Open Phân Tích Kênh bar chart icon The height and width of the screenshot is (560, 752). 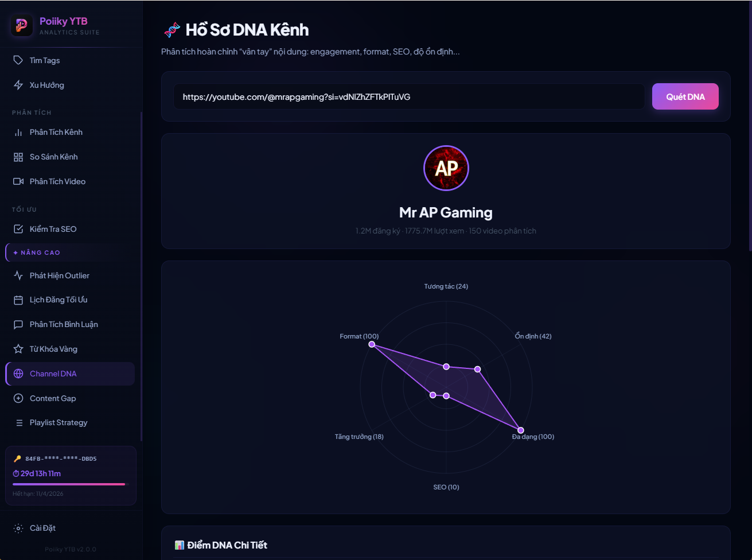click(18, 132)
